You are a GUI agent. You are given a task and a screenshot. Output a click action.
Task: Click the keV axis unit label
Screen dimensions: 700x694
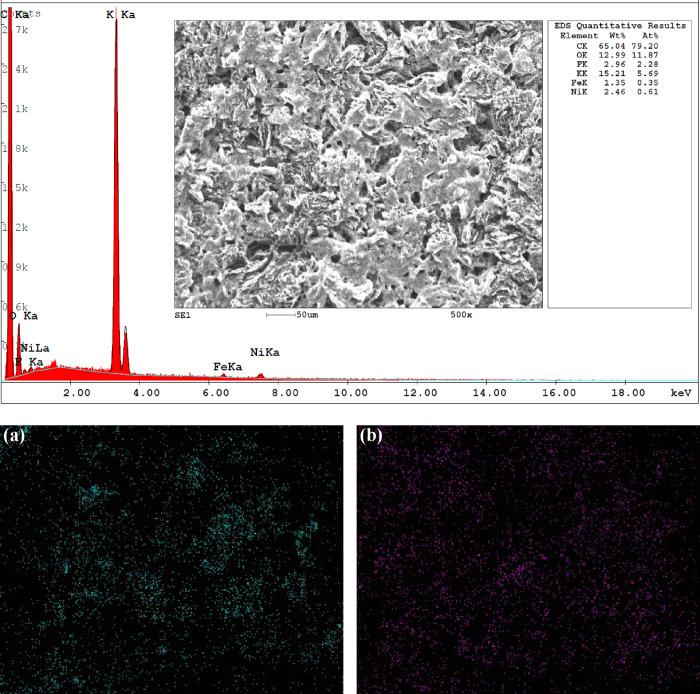pos(681,394)
